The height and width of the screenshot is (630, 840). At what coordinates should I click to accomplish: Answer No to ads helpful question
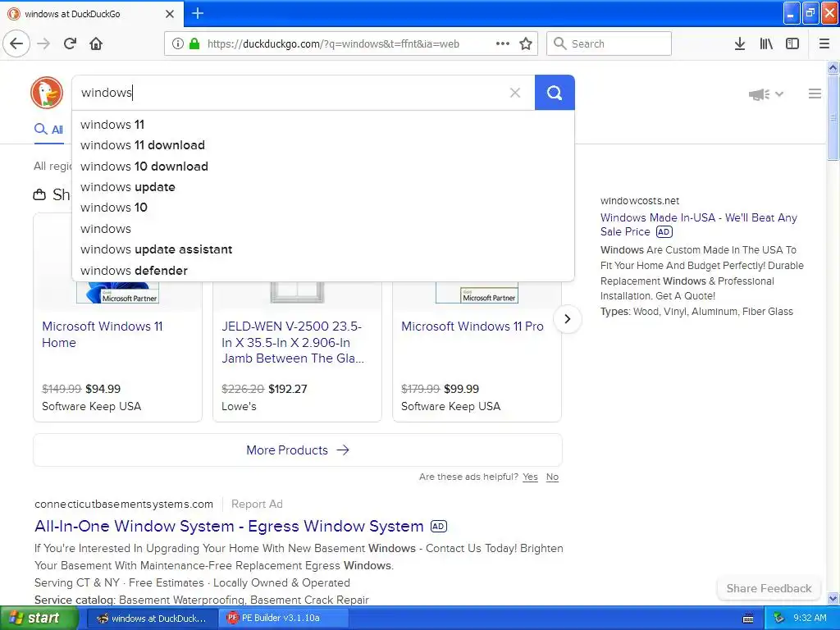[x=552, y=477]
